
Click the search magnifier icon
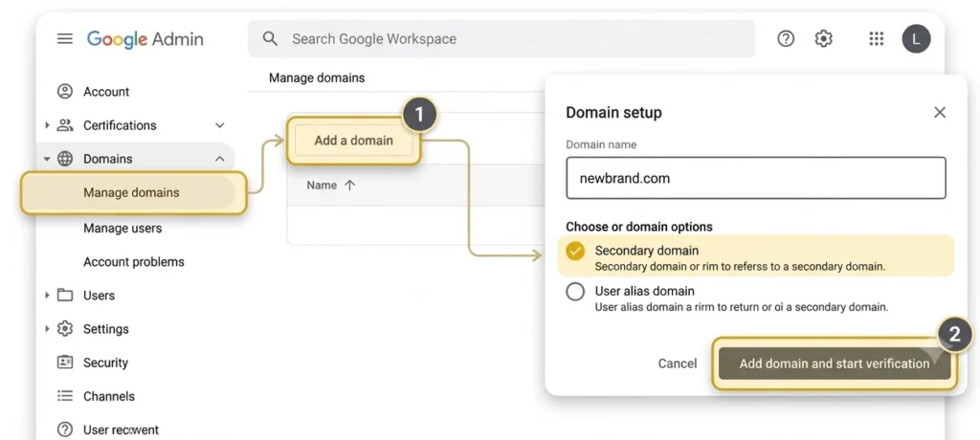coord(270,39)
